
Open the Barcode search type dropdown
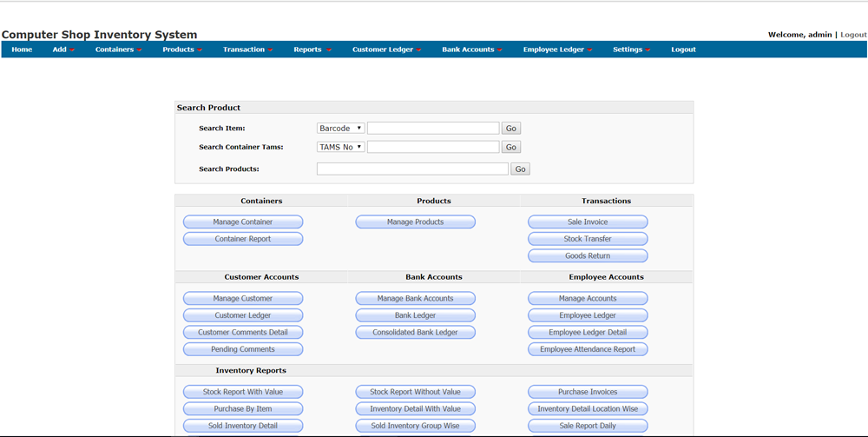(x=340, y=129)
